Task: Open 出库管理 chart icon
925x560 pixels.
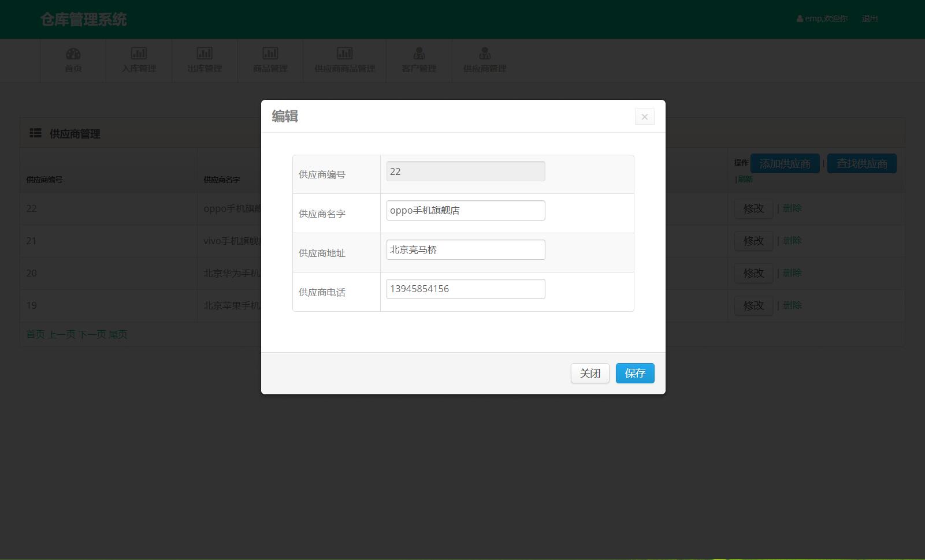Action: tap(205, 53)
